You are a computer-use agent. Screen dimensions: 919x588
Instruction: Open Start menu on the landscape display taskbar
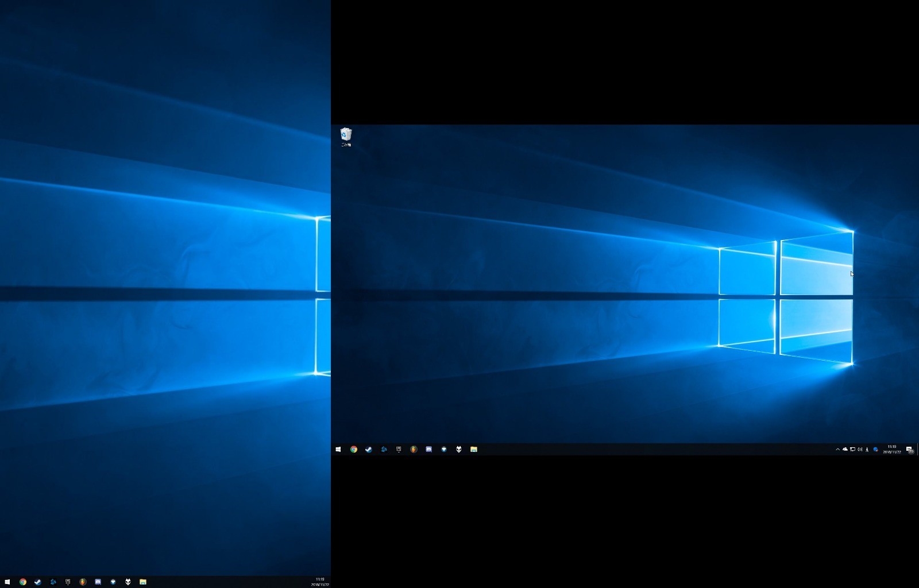pos(338,450)
